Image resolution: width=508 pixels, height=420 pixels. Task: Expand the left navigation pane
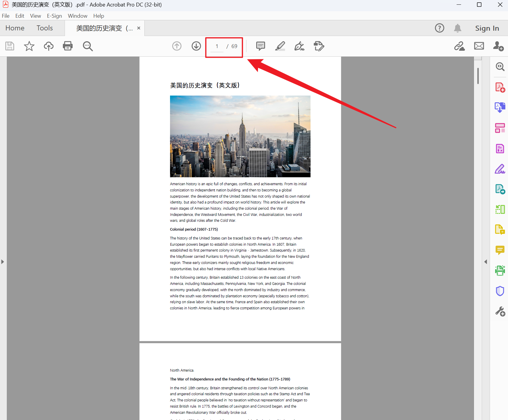pyautogui.click(x=2, y=262)
